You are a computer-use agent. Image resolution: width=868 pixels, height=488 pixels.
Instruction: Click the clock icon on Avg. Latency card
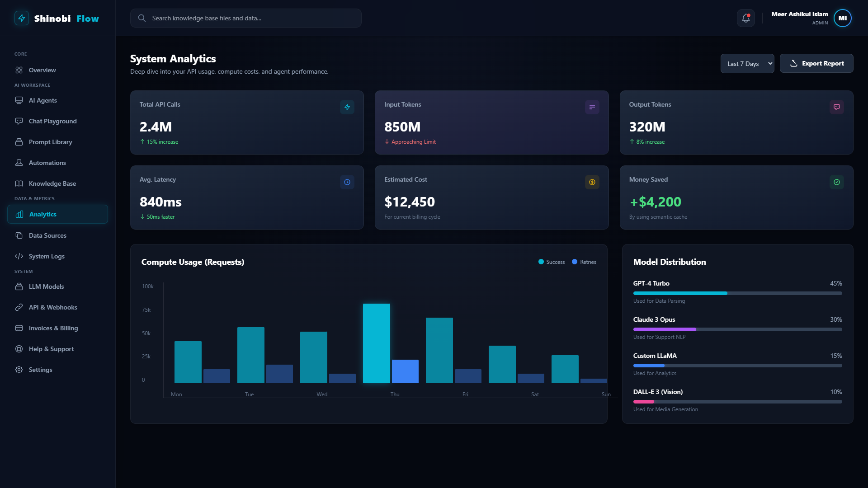[x=347, y=182]
